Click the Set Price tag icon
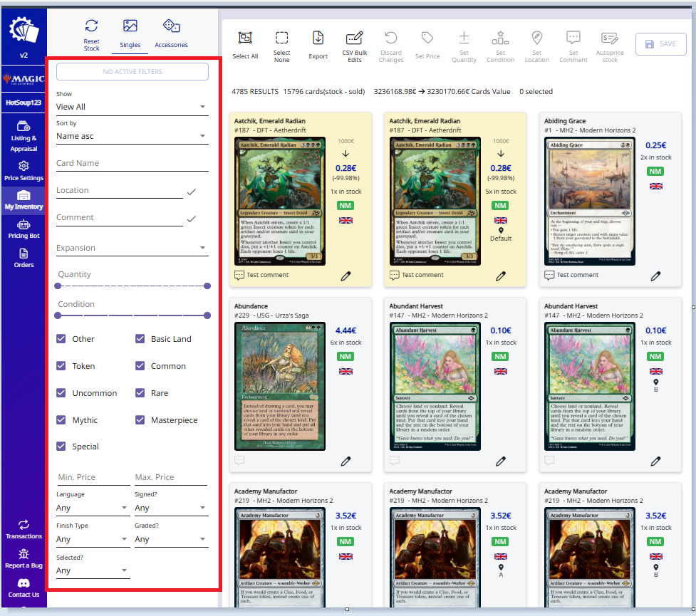This screenshot has height=616, width=696. click(x=427, y=38)
